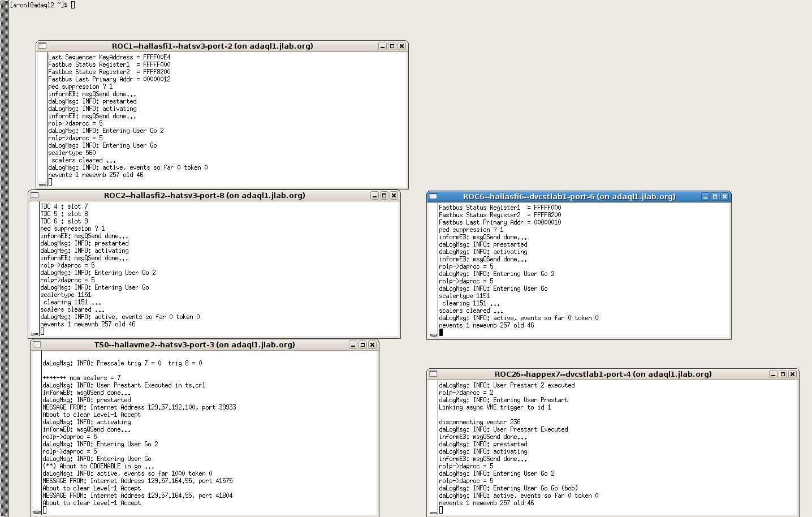Click the ROC6 terminal scrollbar

[x=433, y=270]
